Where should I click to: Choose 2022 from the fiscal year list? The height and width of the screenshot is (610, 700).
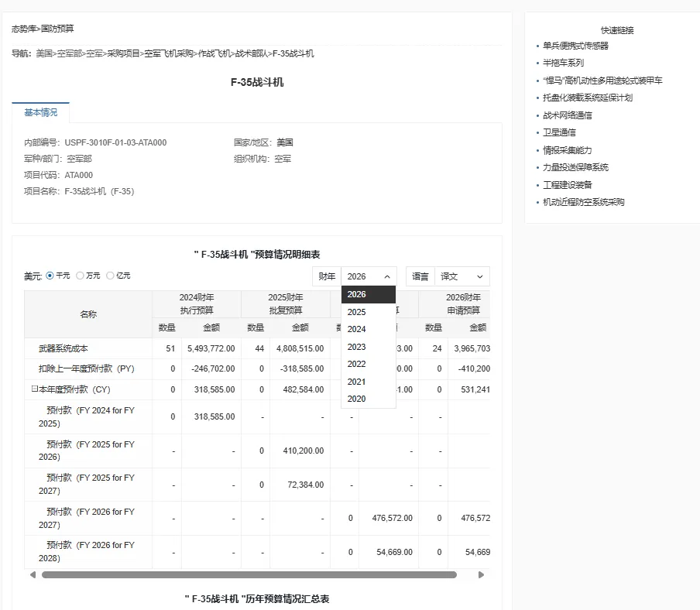(369, 364)
